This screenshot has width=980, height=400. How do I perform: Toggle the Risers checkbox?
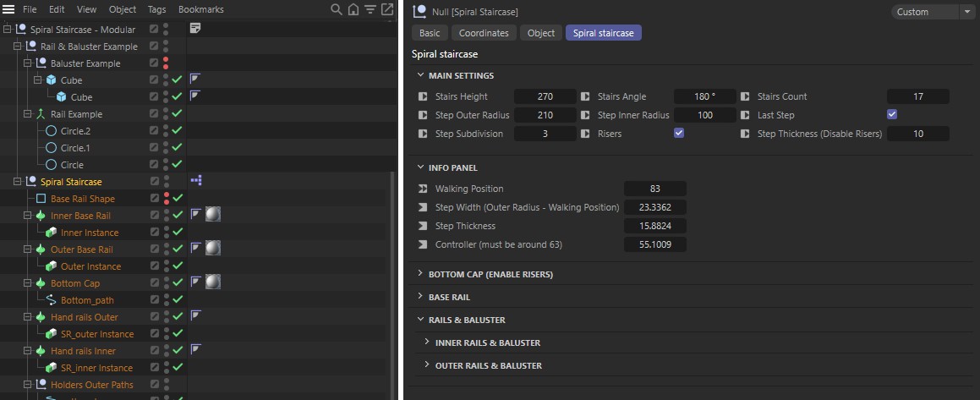point(679,133)
